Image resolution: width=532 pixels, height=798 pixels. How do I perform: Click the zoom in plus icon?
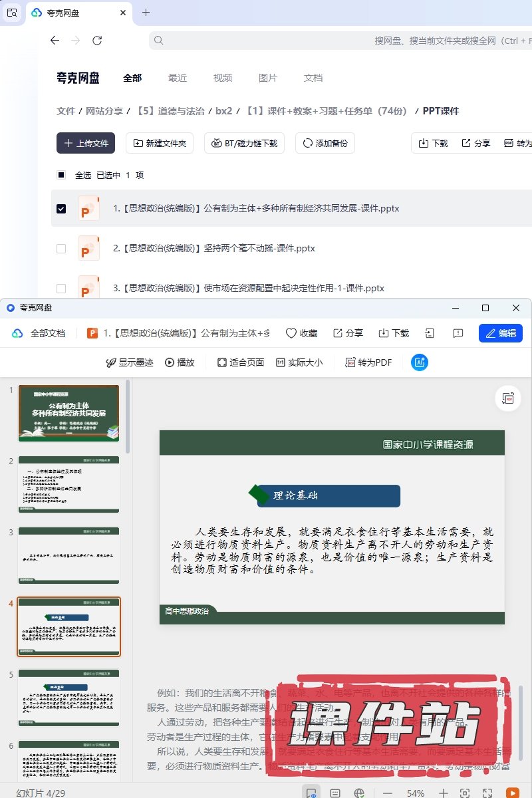pyautogui.click(x=444, y=793)
